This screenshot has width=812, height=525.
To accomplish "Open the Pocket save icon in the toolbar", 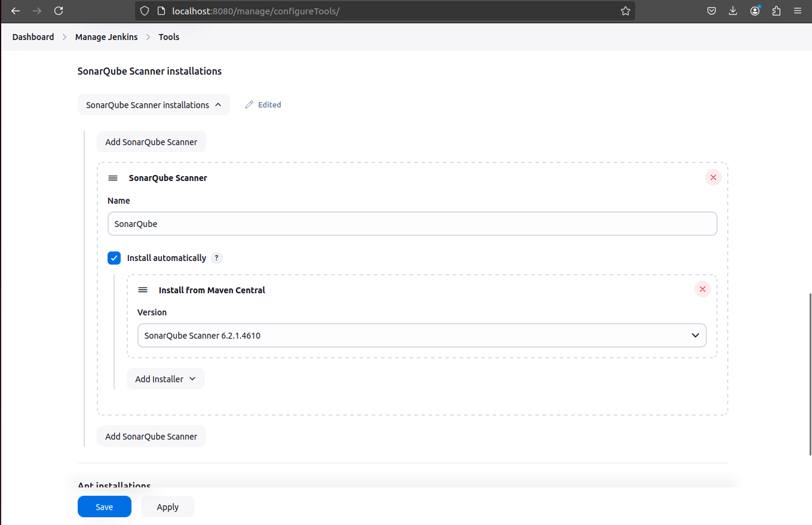I will pyautogui.click(x=712, y=11).
